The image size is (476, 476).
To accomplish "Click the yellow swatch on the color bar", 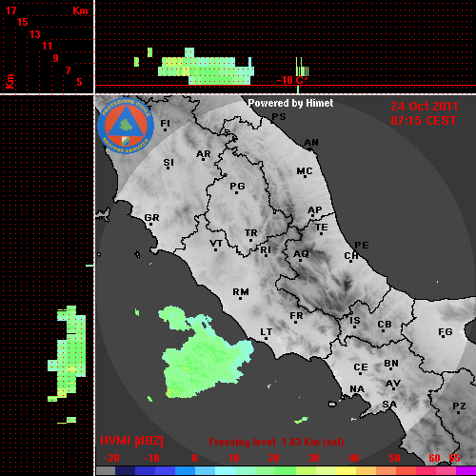I will click(x=346, y=471).
